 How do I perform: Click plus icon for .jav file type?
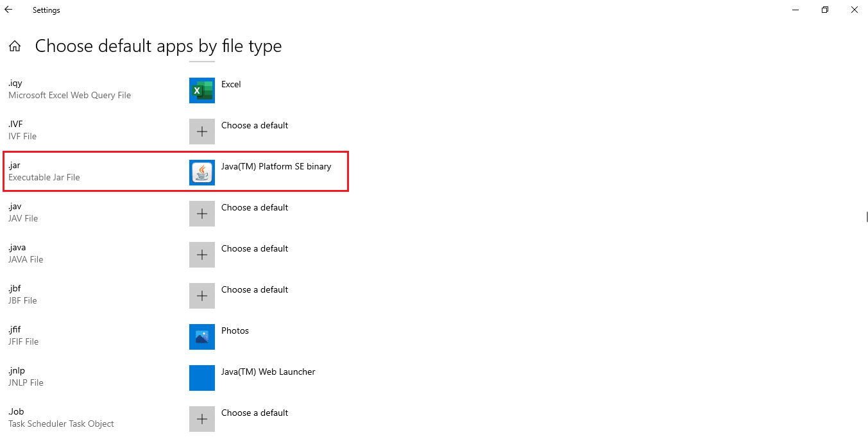[x=202, y=214]
